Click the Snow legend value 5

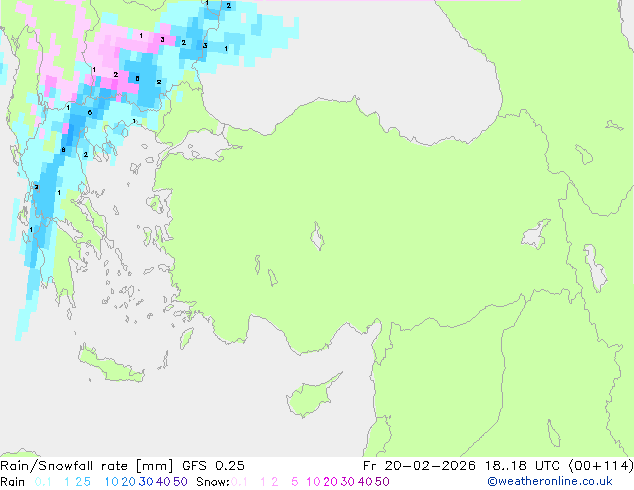pyautogui.click(x=295, y=482)
